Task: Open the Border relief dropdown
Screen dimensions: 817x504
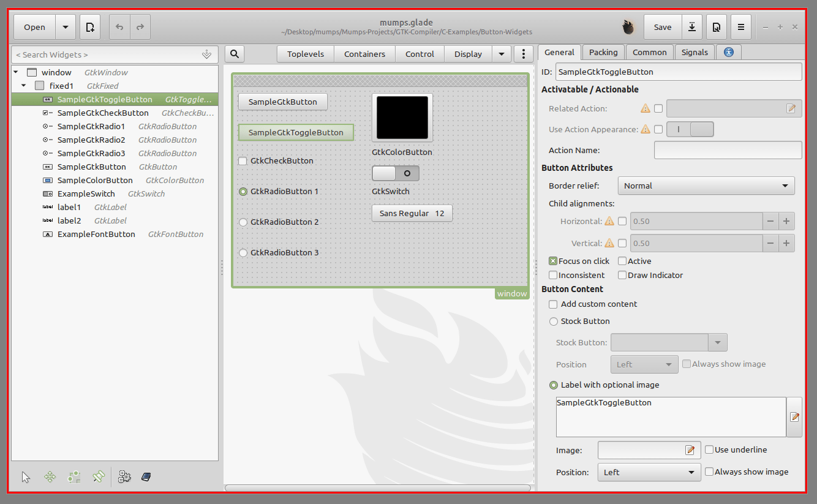Action: click(x=706, y=186)
